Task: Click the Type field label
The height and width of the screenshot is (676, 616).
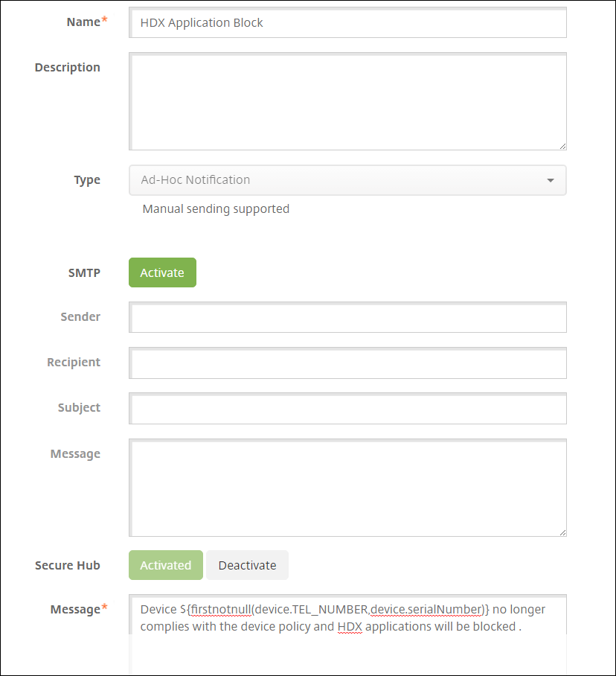Action: pyautogui.click(x=87, y=180)
